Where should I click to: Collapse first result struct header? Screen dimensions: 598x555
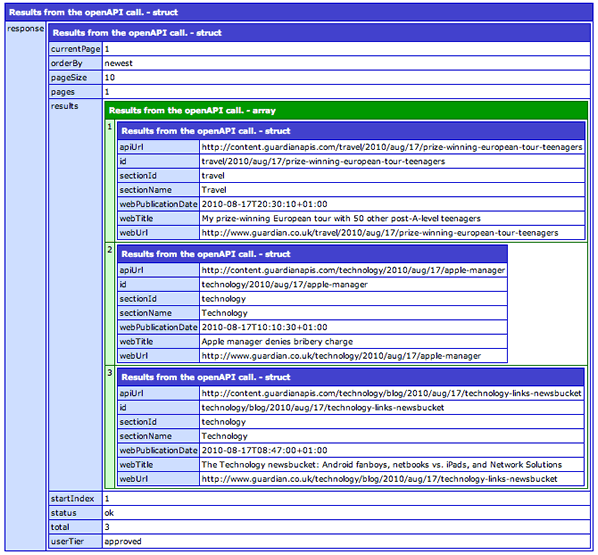coord(351,131)
